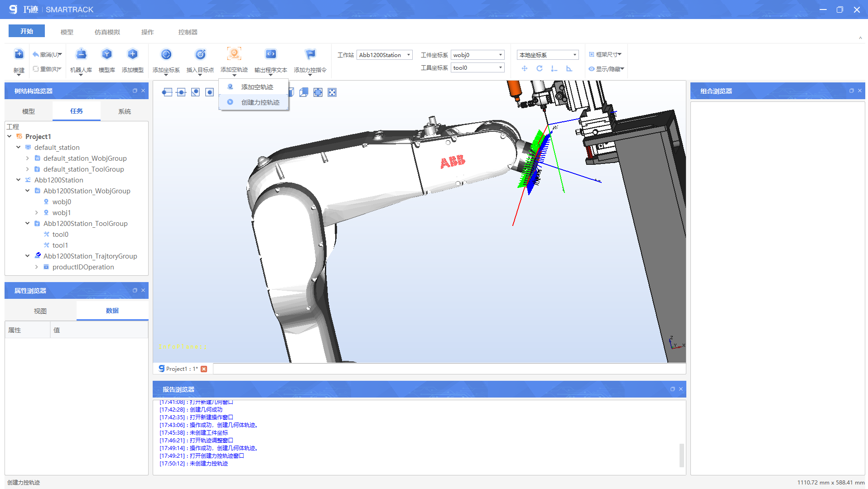Click the Project1 : 1* viewport tab
Image resolution: width=868 pixels, height=489 pixels.
point(182,369)
